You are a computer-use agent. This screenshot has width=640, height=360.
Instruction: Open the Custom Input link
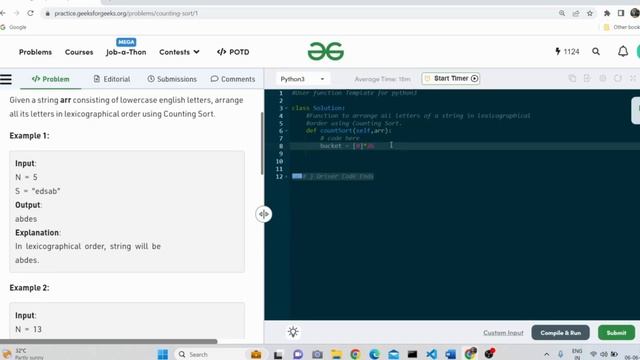pyautogui.click(x=503, y=333)
